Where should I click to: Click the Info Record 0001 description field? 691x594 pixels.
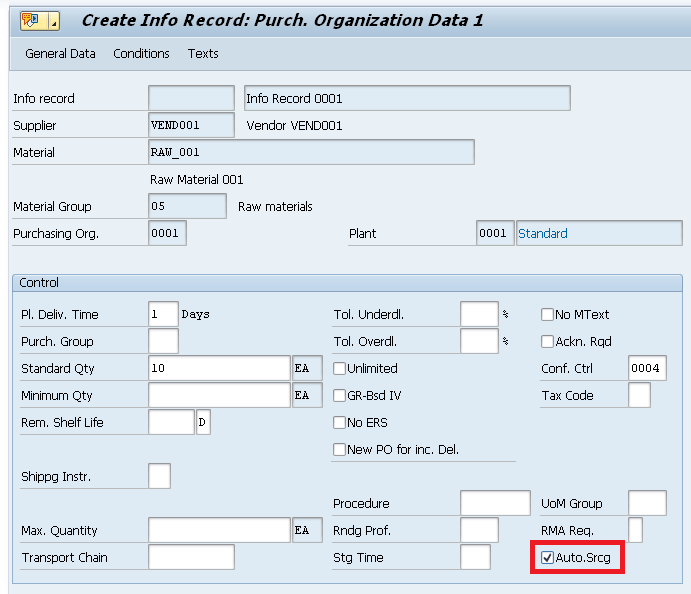(x=407, y=98)
